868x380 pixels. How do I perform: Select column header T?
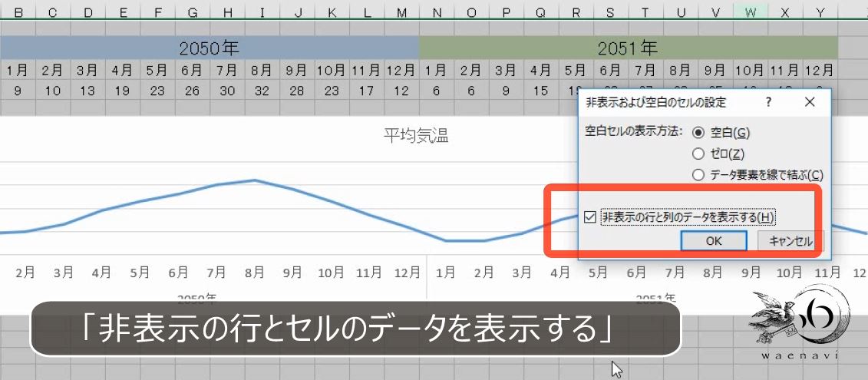point(645,13)
